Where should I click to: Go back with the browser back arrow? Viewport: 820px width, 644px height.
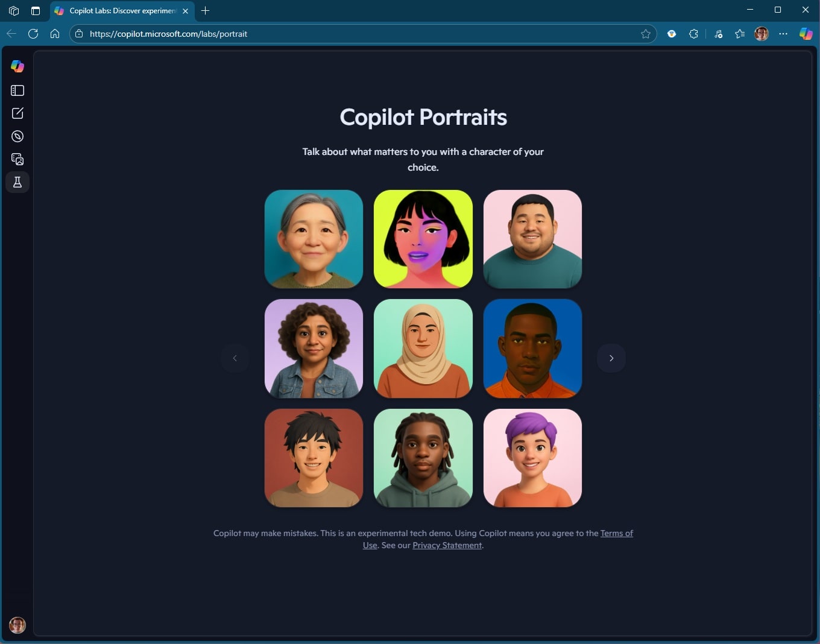11,34
